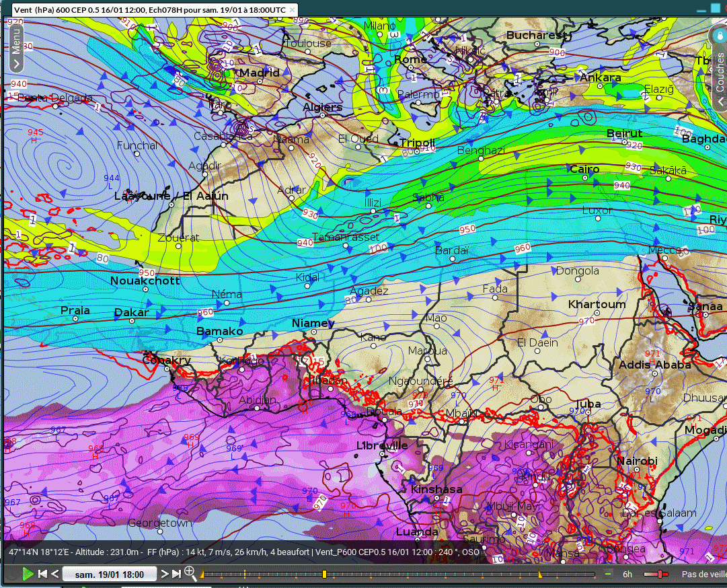Click the 945 H high-pressure label
Image resolution: width=727 pixels, height=588 pixels.
35,135
